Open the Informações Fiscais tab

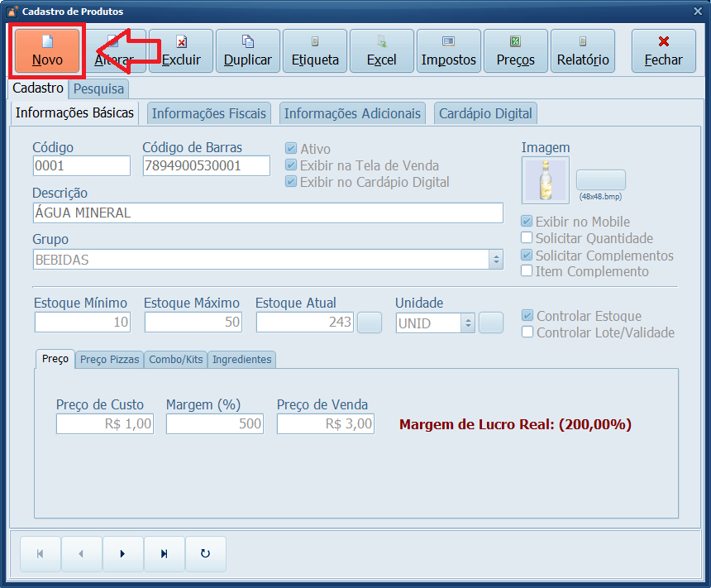click(208, 113)
